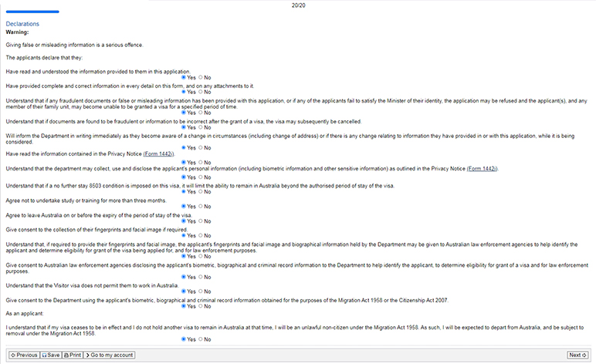
Task: Choose Yes for fraudulent documents refusal declaration
Action: (184, 113)
